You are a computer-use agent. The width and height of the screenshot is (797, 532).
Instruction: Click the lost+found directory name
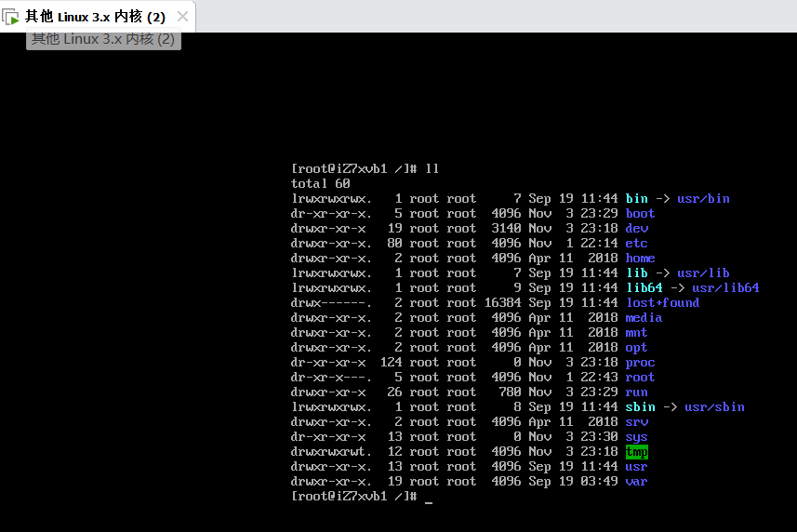tap(662, 302)
